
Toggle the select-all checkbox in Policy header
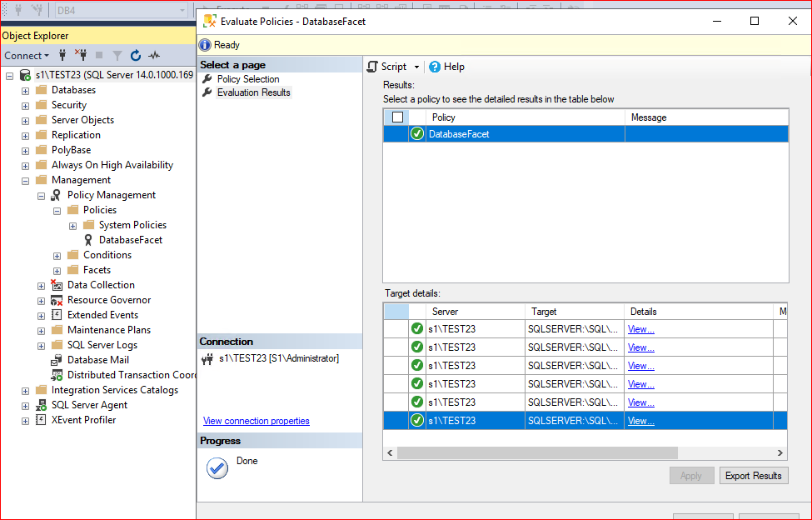(397, 117)
